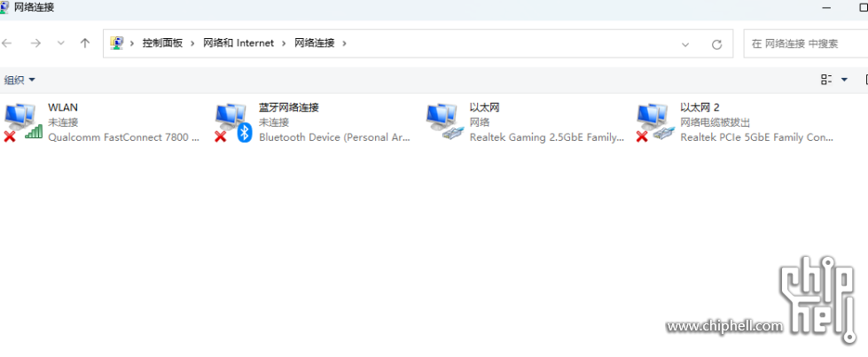The width and height of the screenshot is (868, 357).
Task: Expand address bar history dropdown
Action: coord(685,44)
